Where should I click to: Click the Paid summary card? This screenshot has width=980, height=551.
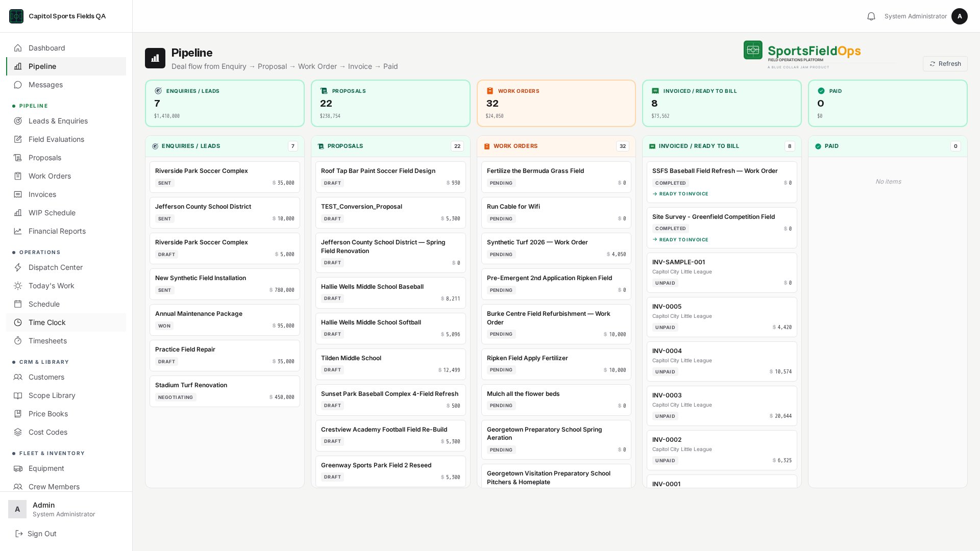(888, 103)
